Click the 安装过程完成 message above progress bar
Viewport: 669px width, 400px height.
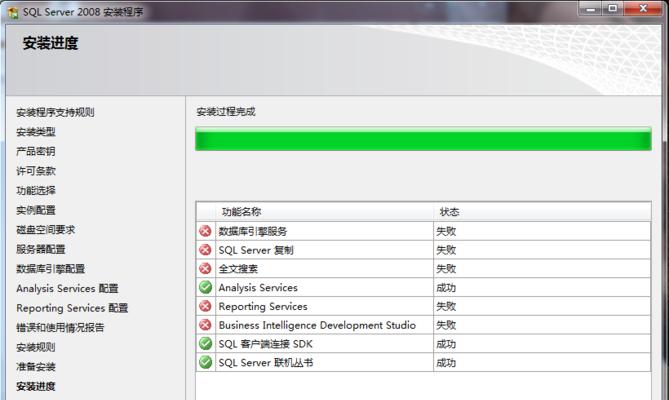click(226, 112)
